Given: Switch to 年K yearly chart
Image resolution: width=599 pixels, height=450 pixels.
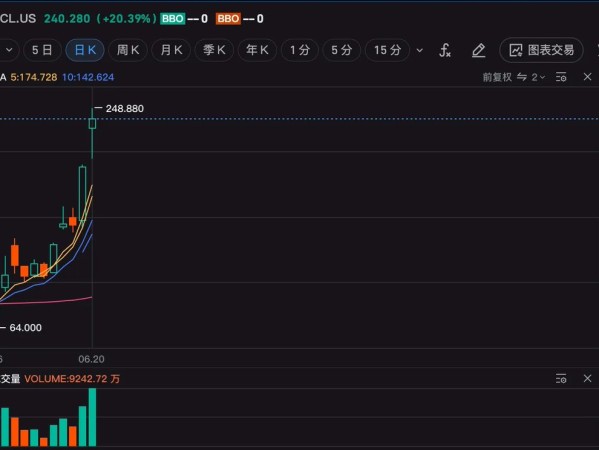Looking at the screenshot, I should point(257,50).
